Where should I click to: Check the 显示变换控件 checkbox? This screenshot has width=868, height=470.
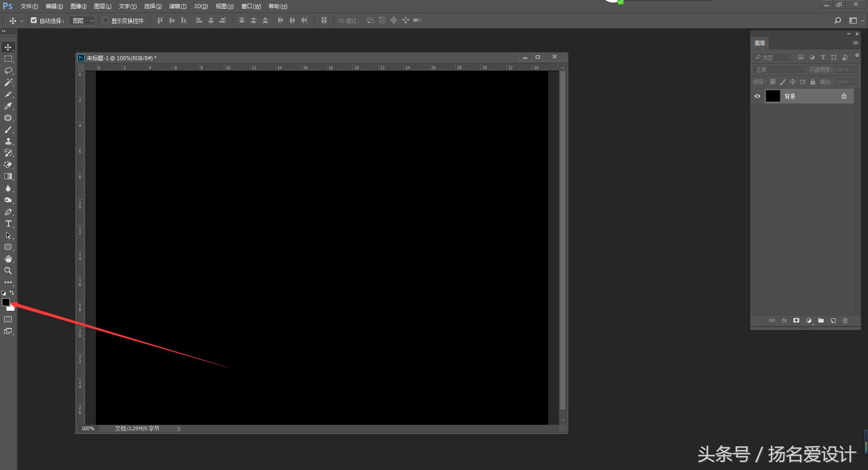(105, 20)
